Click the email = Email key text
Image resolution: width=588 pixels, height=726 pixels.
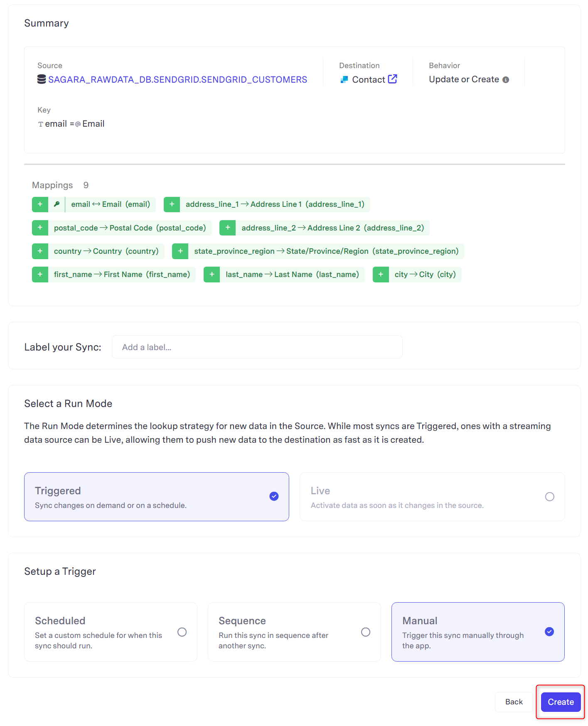tap(71, 124)
